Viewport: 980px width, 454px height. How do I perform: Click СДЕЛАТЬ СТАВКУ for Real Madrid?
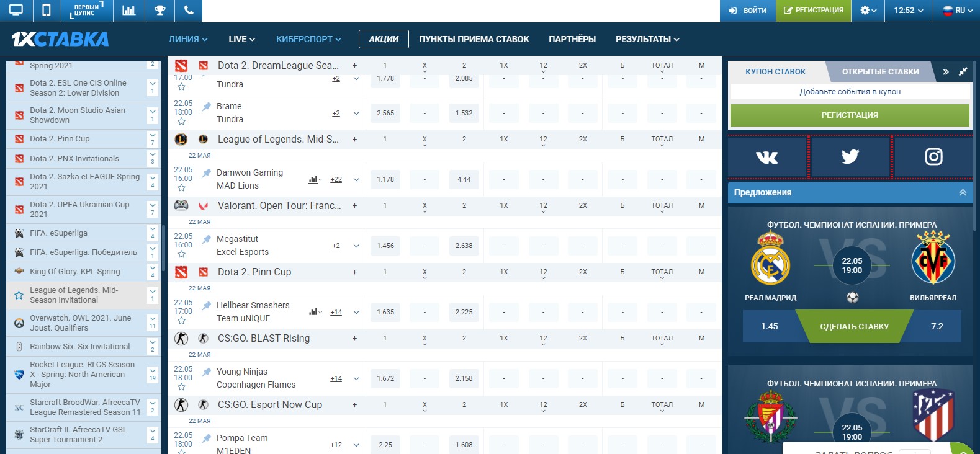click(x=854, y=327)
